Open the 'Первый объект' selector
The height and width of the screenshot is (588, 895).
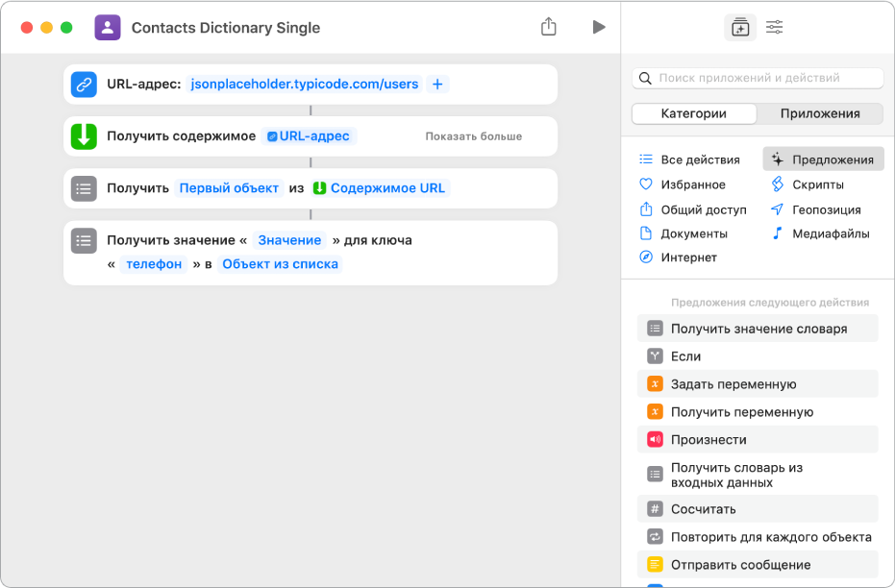pyautogui.click(x=229, y=188)
